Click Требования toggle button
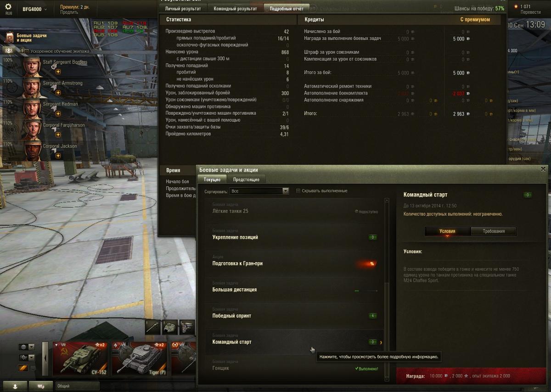Image resolution: width=551 pixels, height=392 pixels. click(x=494, y=231)
